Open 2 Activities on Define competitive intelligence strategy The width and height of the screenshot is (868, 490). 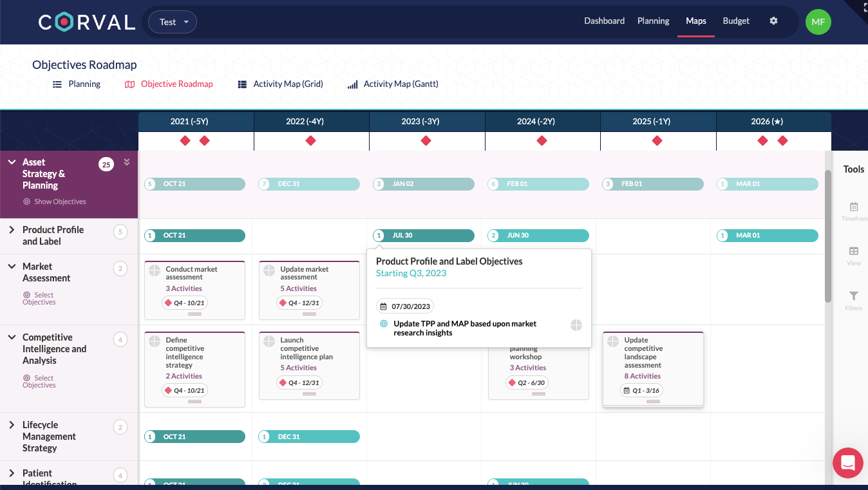184,376
